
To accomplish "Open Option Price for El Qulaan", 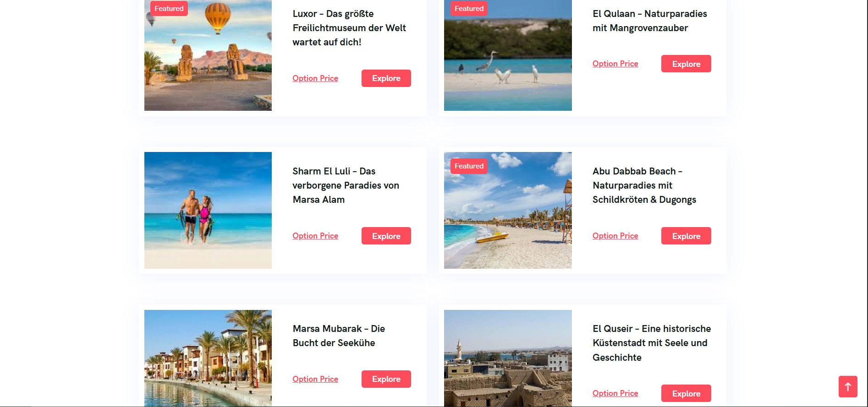I will pyautogui.click(x=615, y=64).
